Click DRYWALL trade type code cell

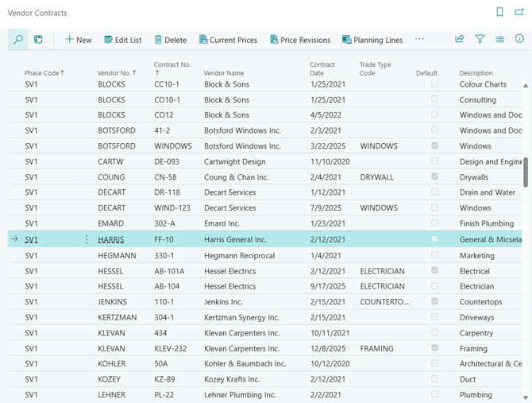click(376, 177)
